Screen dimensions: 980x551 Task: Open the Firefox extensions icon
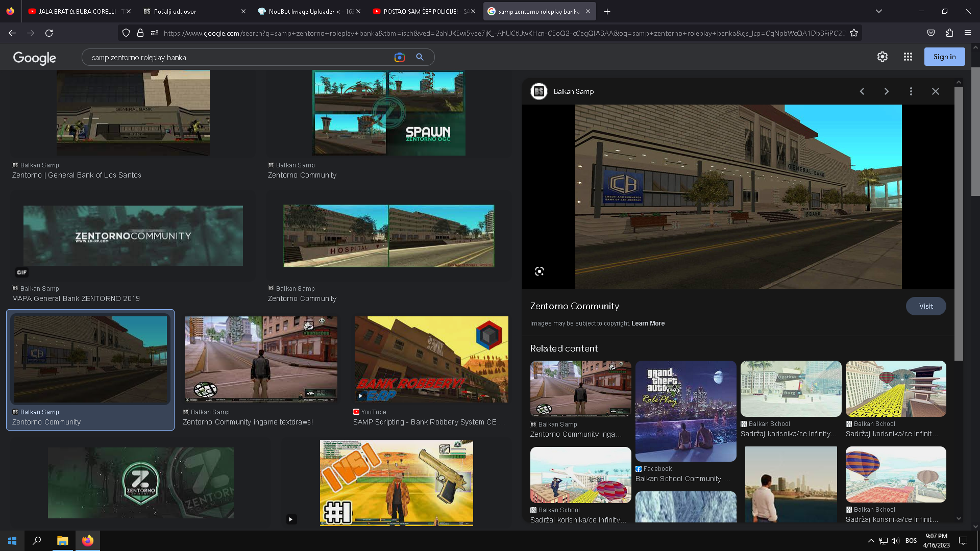pyautogui.click(x=949, y=33)
